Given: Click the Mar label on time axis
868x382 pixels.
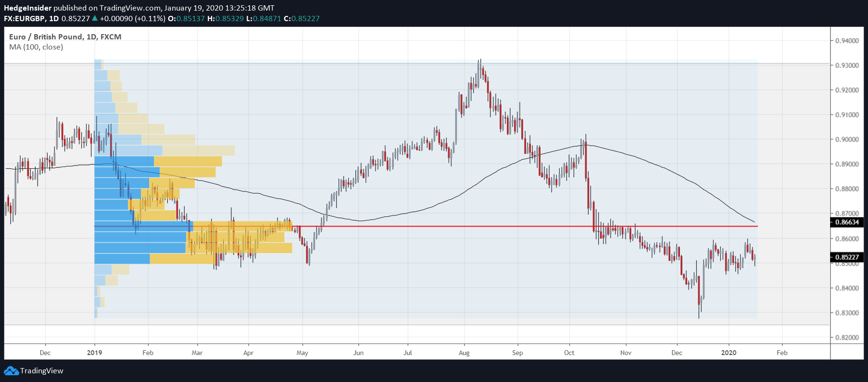Looking at the screenshot, I should [x=197, y=353].
